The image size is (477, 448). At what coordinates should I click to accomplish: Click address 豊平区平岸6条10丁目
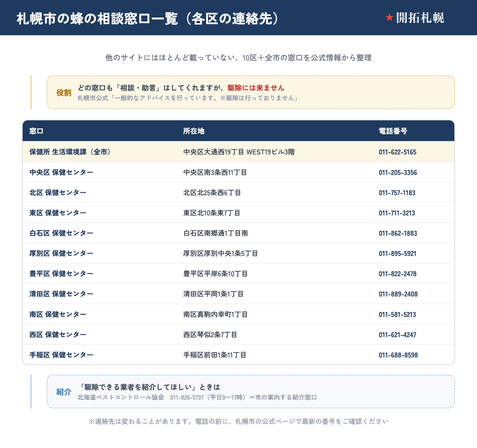215,274
